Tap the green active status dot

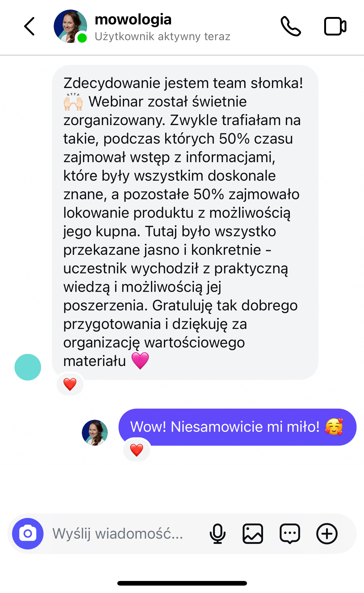82,38
